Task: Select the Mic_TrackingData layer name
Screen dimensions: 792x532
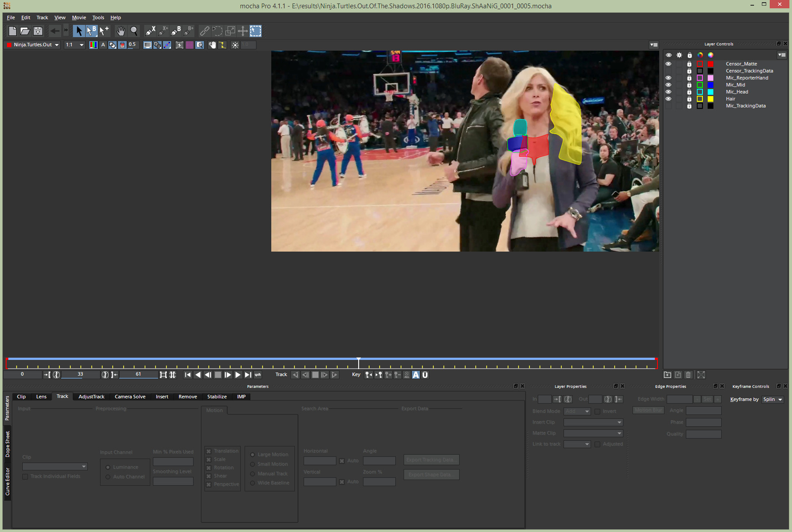Action: pos(746,106)
